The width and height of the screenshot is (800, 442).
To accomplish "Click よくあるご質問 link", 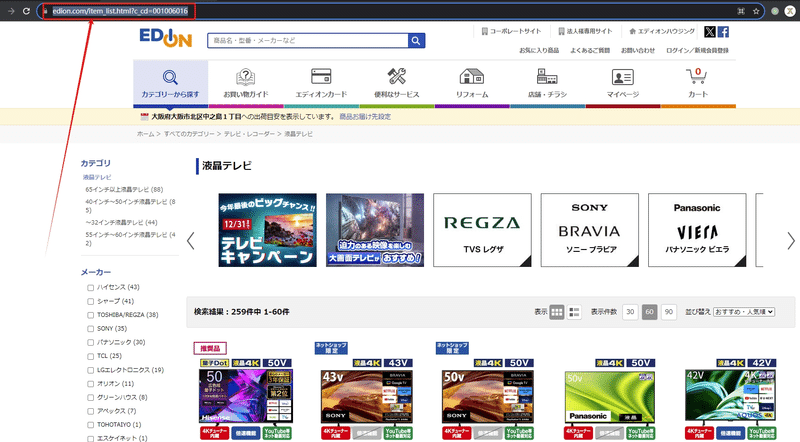I will click(x=590, y=50).
